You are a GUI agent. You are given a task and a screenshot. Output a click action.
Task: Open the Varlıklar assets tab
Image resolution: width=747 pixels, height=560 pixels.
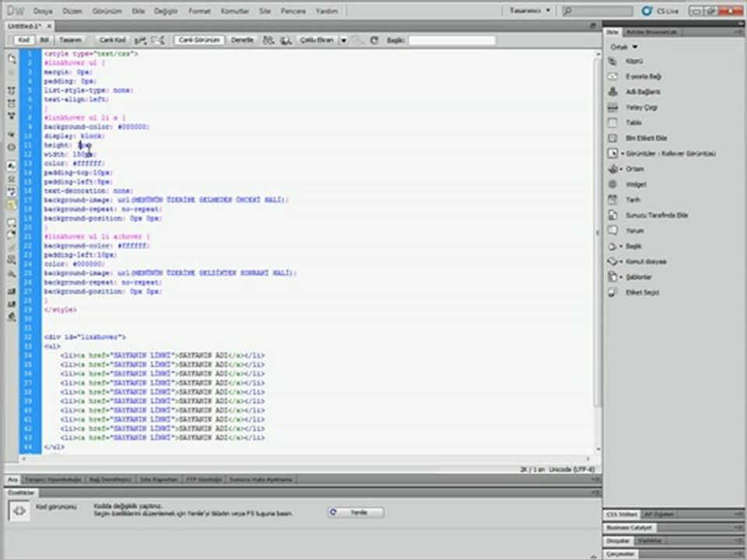650,541
